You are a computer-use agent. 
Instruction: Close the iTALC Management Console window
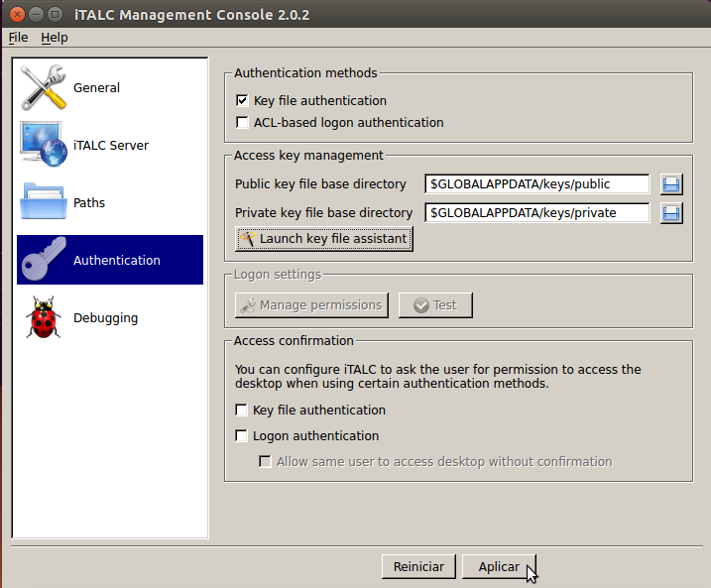point(17,15)
